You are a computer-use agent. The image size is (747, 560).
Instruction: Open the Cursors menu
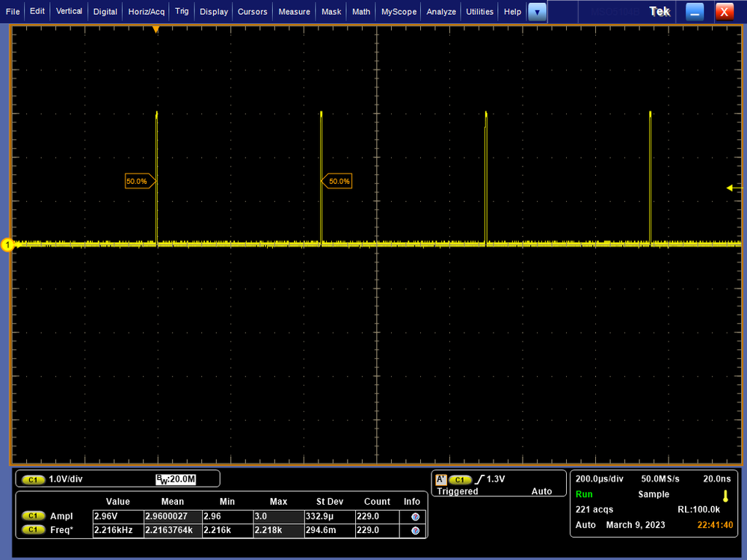(253, 12)
